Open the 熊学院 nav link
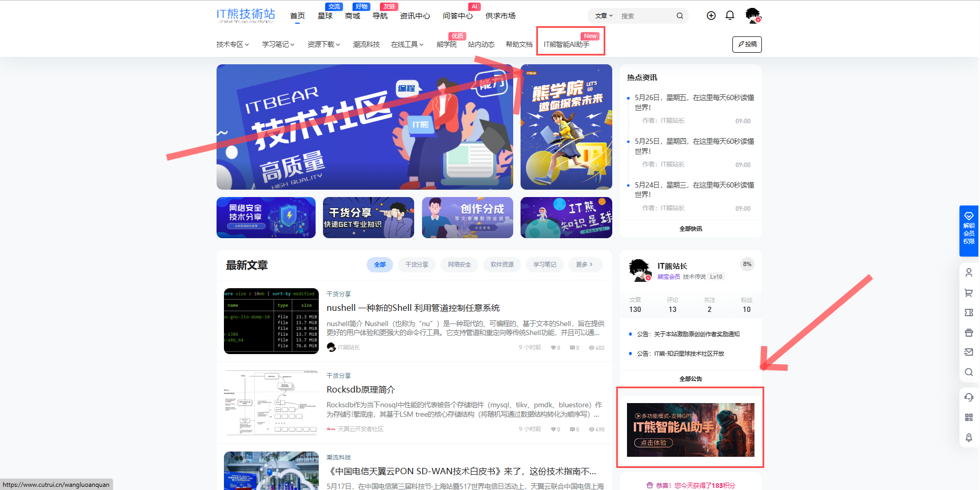The image size is (980, 490). [x=446, y=44]
